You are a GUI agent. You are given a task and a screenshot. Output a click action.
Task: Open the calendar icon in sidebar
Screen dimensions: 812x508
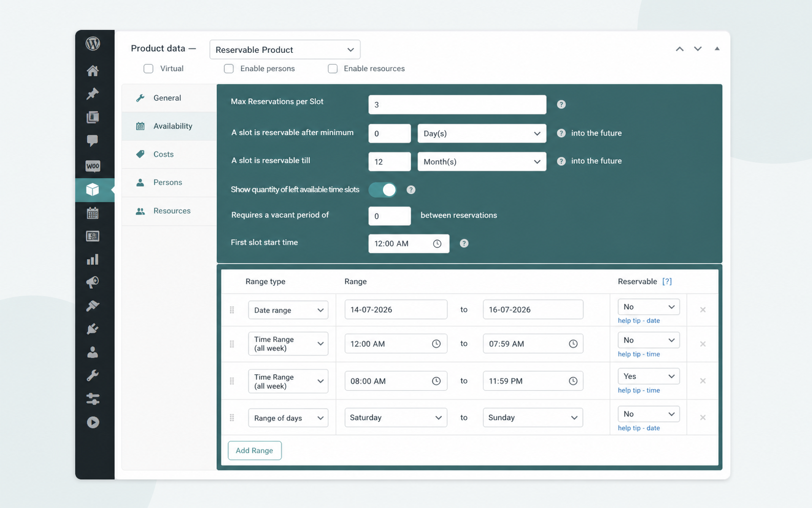(x=93, y=213)
